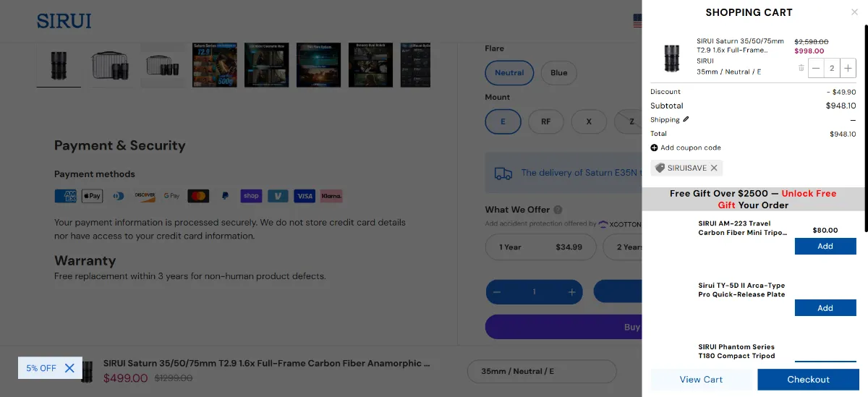This screenshot has width=868, height=397.
Task: Select Neutral flare option
Action: tap(509, 72)
